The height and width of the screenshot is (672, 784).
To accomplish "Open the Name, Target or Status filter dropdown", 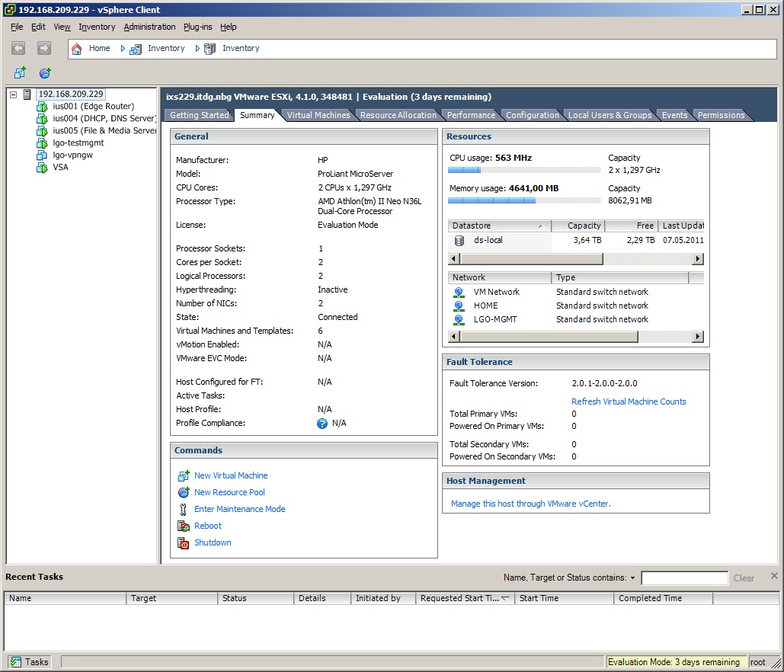I will click(632, 578).
